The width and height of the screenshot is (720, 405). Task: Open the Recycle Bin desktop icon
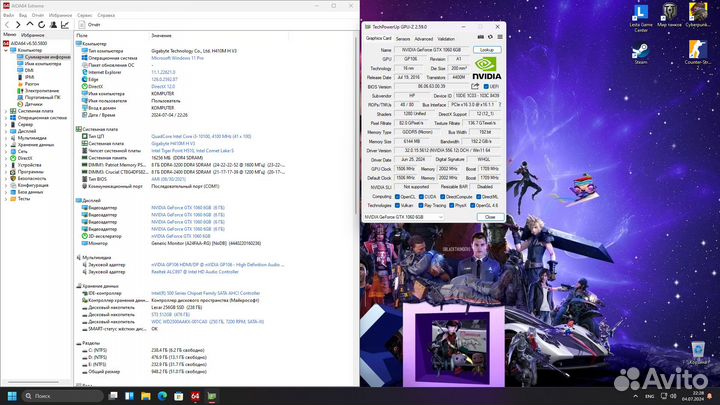698,353
